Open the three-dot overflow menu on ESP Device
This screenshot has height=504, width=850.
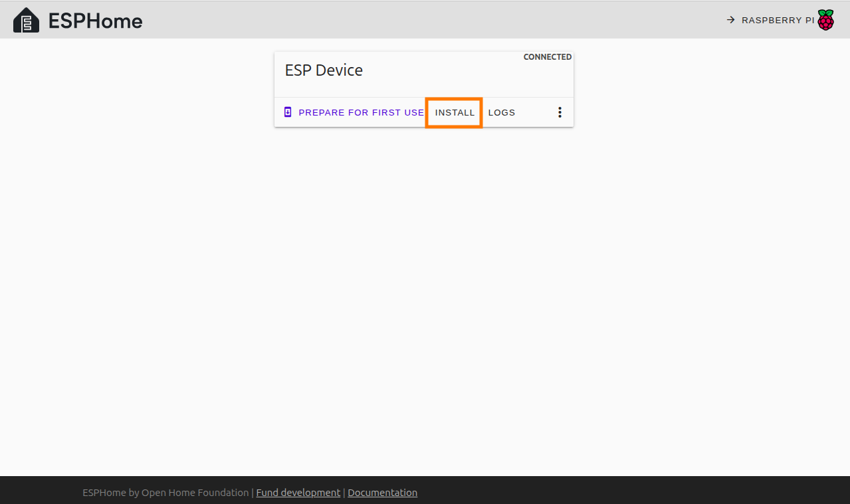coord(560,112)
